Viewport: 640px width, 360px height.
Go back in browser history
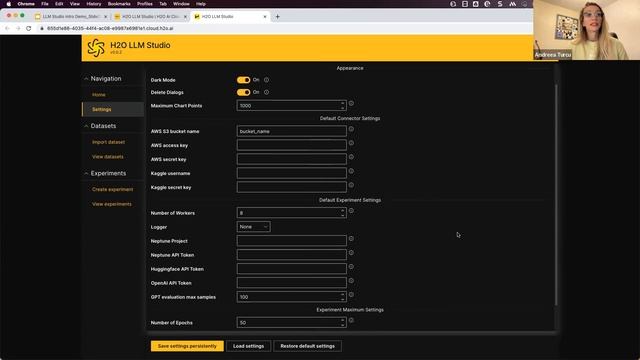(x=7, y=29)
